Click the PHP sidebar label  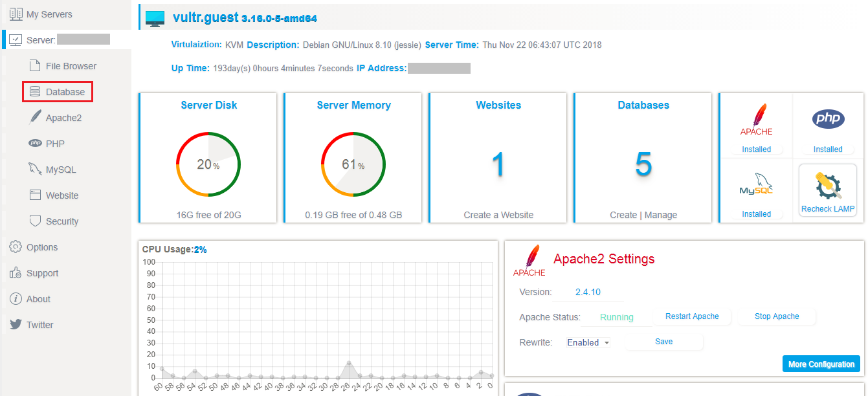(x=55, y=144)
